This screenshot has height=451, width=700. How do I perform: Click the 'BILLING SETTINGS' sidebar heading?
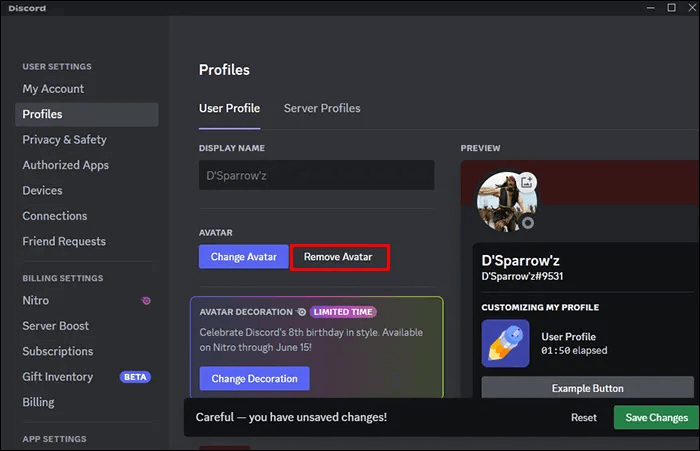pos(62,278)
